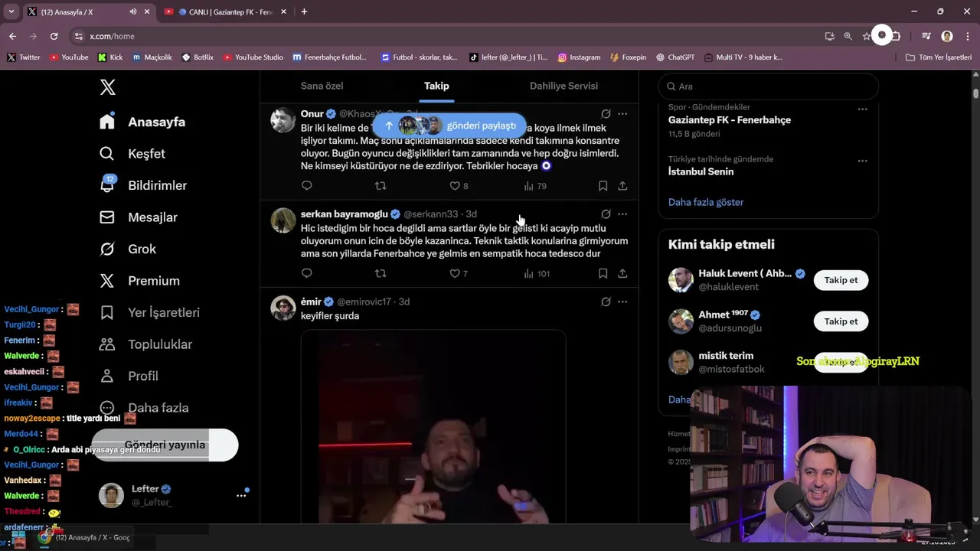The image size is (980, 551).
Task: Open Instagram bookmark in bookmarks bar
Action: coord(579,57)
